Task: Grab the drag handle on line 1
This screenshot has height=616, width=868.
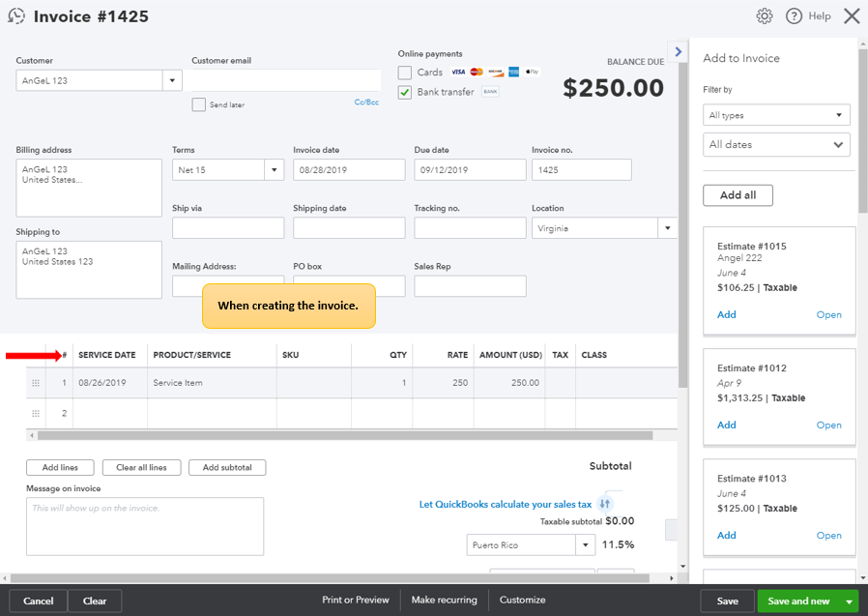Action: pos(36,383)
